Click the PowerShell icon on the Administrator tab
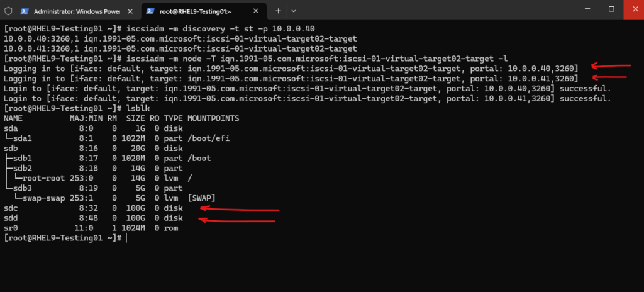 [24, 11]
